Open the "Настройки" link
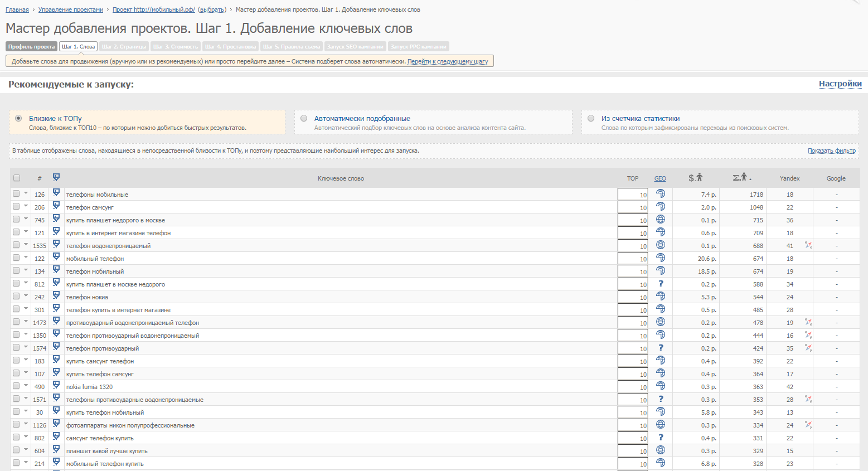This screenshot has width=868, height=471. [840, 84]
